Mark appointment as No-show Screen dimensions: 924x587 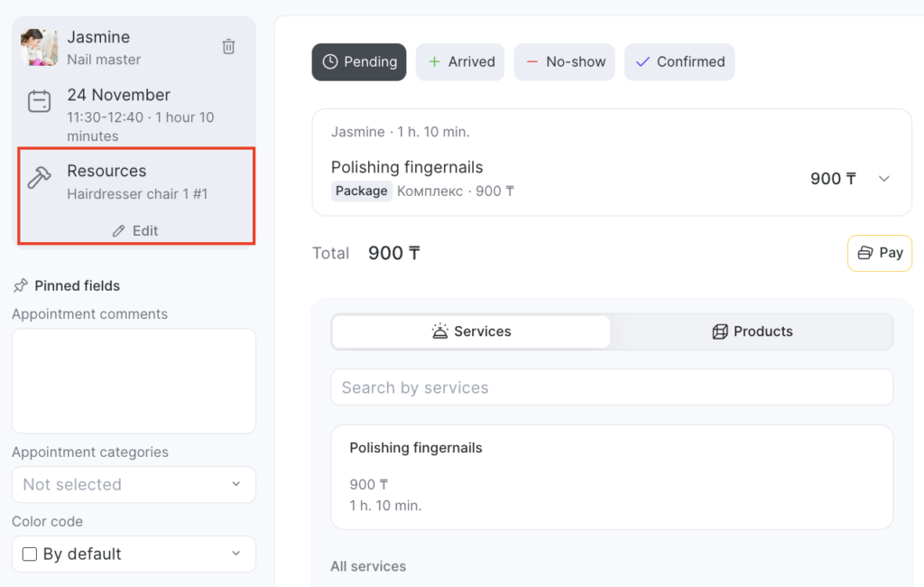[564, 62]
